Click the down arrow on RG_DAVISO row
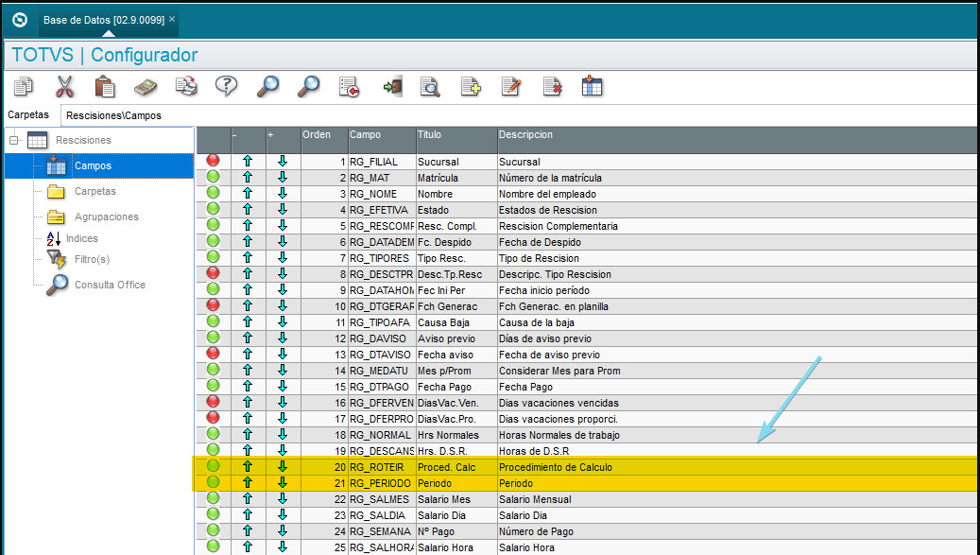Image resolution: width=980 pixels, height=555 pixels. click(x=283, y=338)
